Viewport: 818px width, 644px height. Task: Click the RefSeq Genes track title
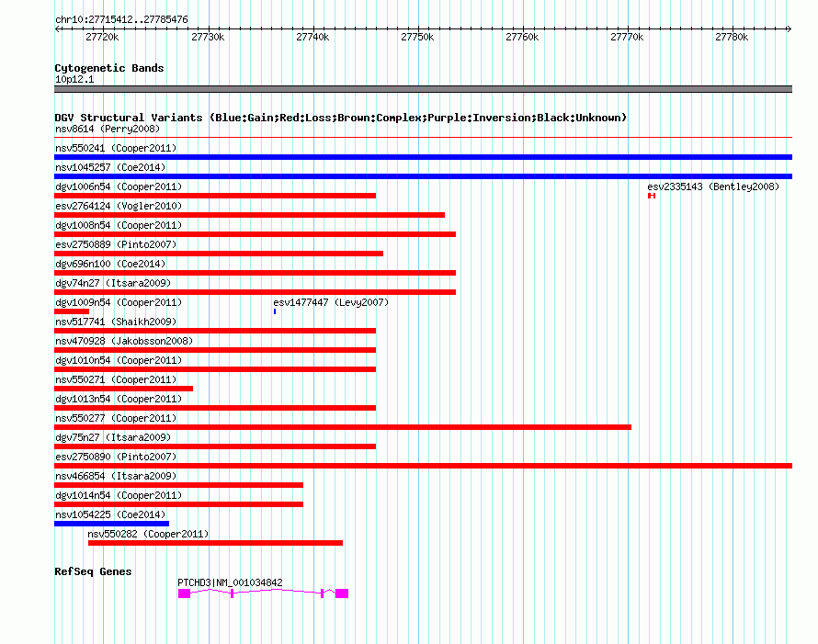[x=93, y=571]
